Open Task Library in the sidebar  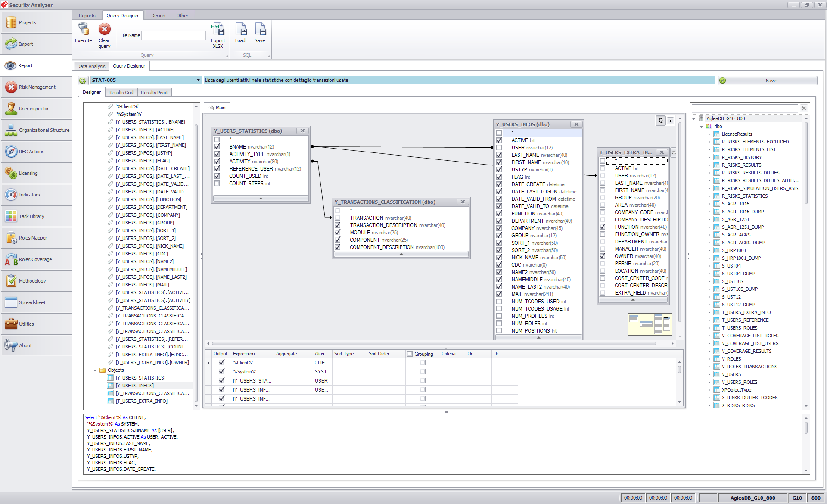(x=36, y=216)
